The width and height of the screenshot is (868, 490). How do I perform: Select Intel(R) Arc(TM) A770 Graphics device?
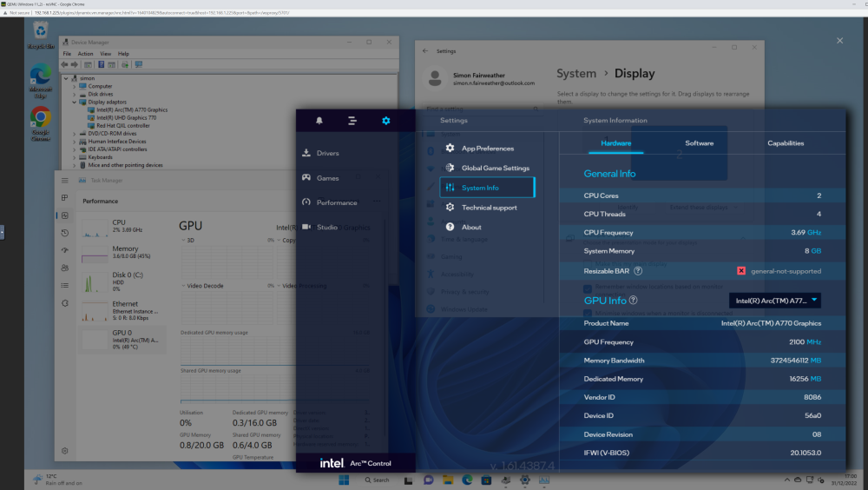[132, 109]
